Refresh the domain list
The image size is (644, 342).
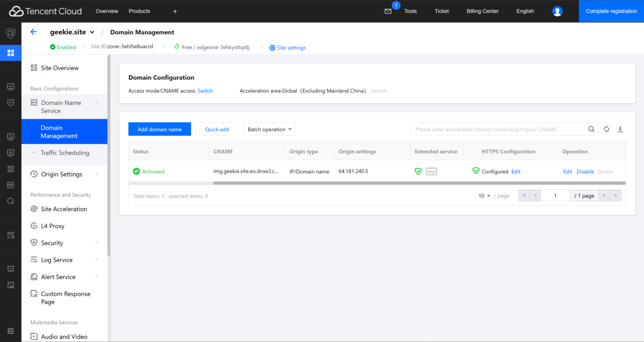pos(606,129)
